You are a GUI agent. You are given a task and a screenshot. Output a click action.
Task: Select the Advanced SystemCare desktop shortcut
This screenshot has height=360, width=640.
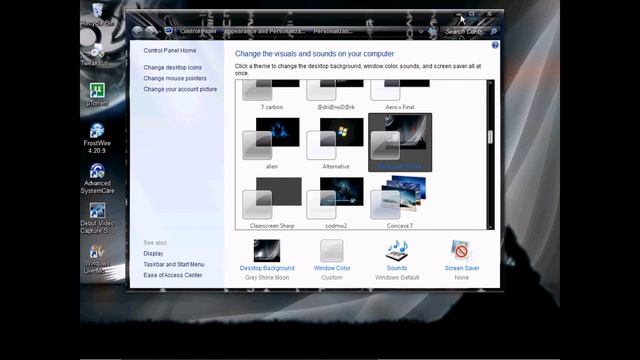tap(97, 178)
